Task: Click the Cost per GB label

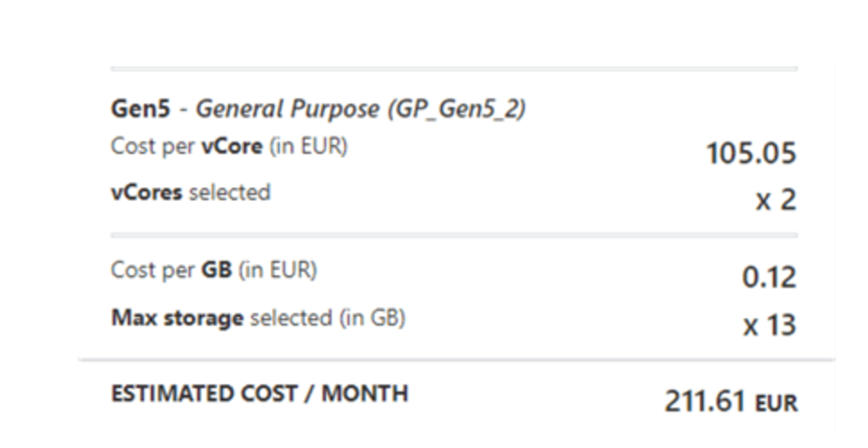Action: 214,270
